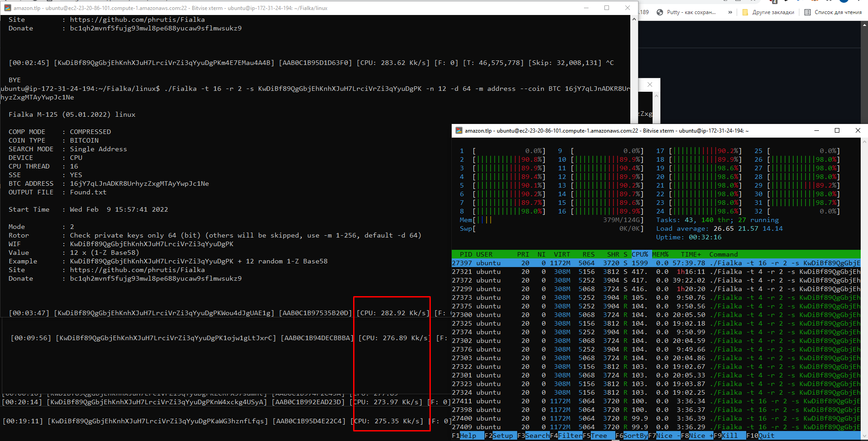Choose F4 Filter in htop footer
The height and width of the screenshot is (441, 868).
566,436
